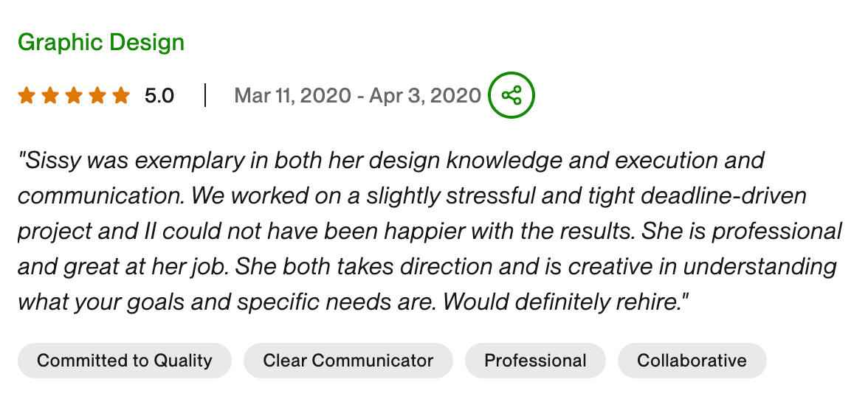This screenshot has width=868, height=410.
Task: Click the first orange rating star
Action: [x=27, y=96]
